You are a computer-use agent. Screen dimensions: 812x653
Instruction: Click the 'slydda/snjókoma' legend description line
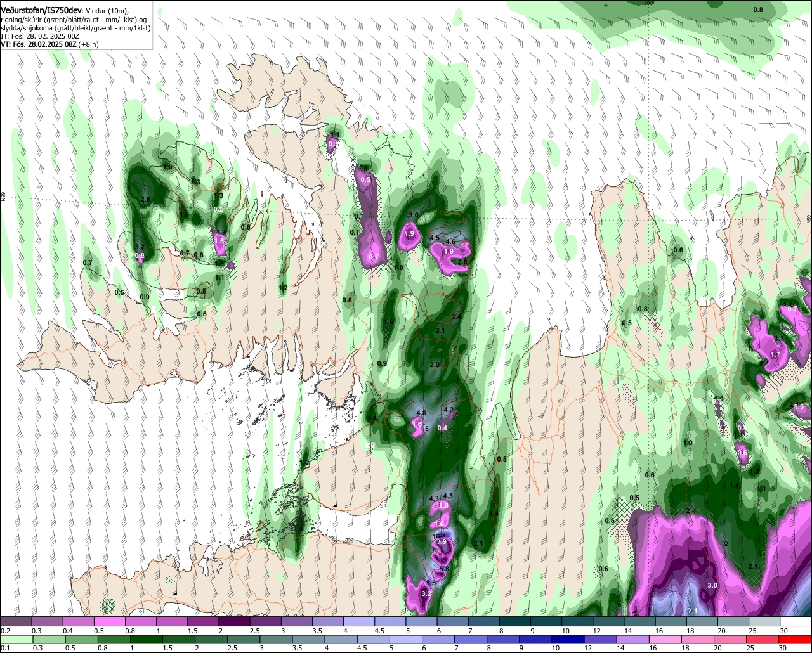click(75, 28)
